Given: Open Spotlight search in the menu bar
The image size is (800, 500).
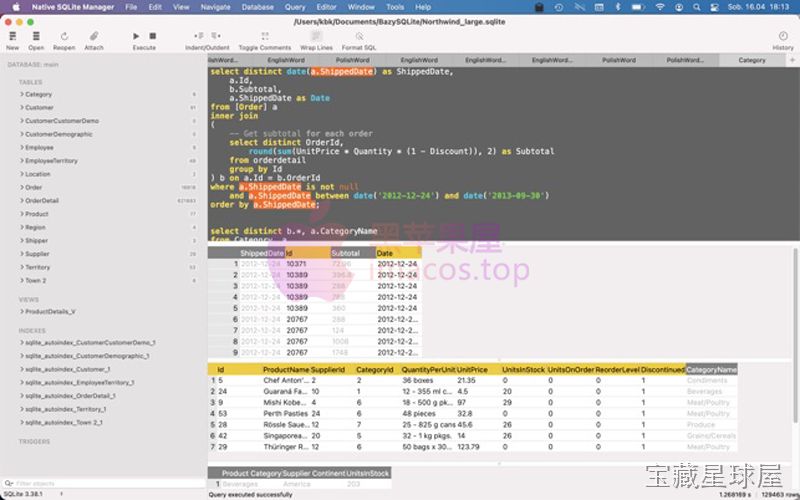Looking at the screenshot, I should (696, 7).
